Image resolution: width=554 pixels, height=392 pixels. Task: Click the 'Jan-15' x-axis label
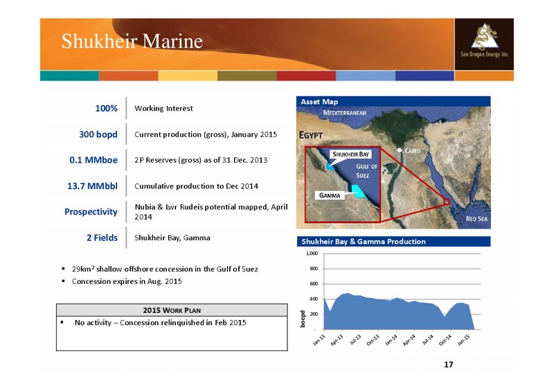(x=463, y=340)
